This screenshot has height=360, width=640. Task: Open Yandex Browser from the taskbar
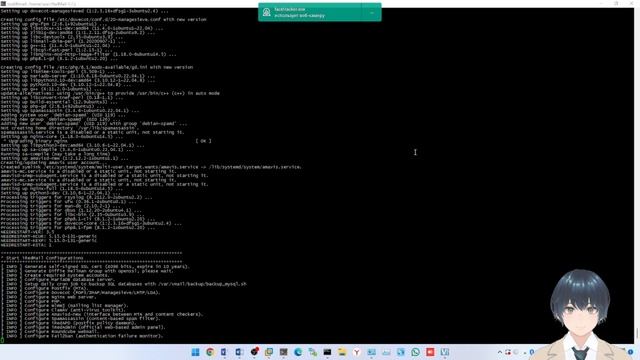(x=357, y=352)
